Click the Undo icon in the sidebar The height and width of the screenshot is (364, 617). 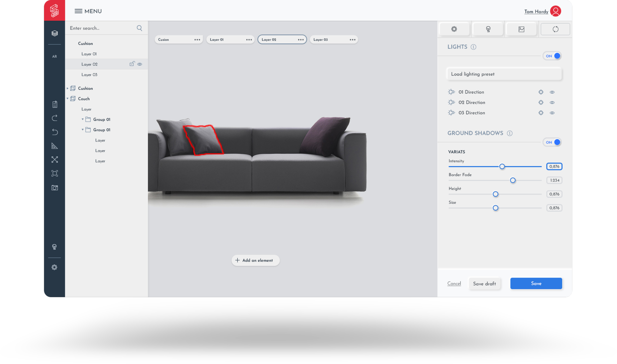tap(55, 132)
